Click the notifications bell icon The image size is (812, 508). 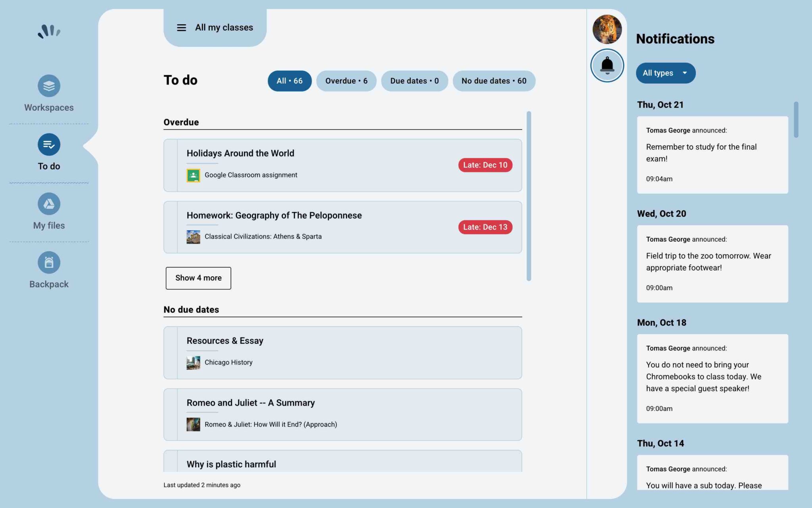[x=607, y=65]
